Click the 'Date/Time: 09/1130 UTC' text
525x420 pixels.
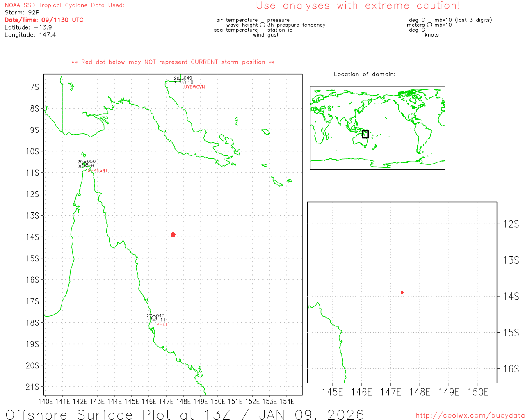tap(44, 20)
